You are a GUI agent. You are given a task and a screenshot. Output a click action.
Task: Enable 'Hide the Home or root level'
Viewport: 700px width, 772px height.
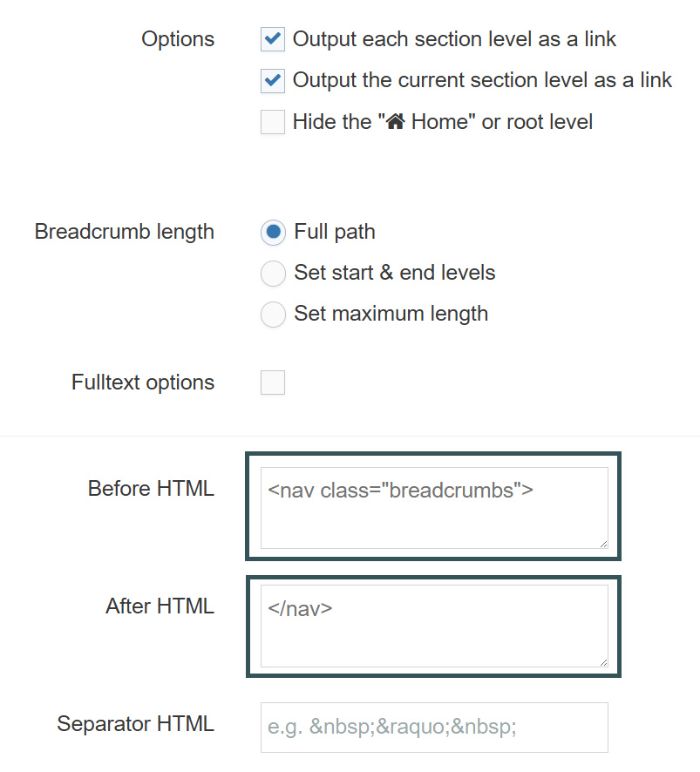click(x=272, y=121)
